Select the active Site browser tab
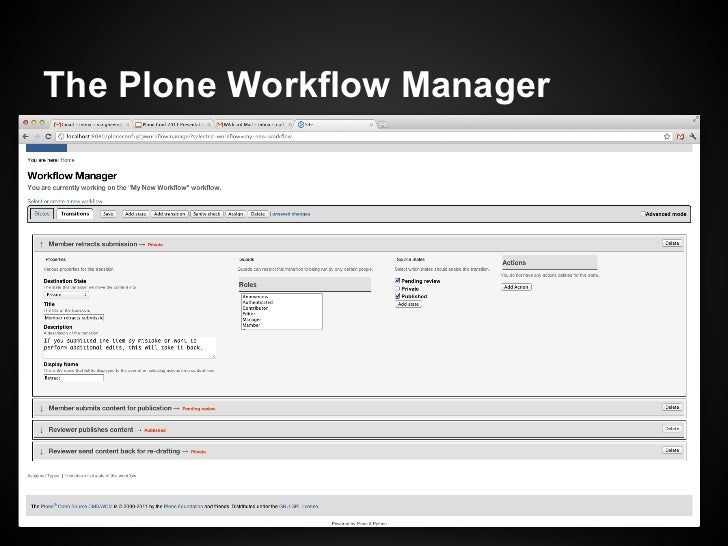This screenshot has height=546, width=728. point(335,124)
